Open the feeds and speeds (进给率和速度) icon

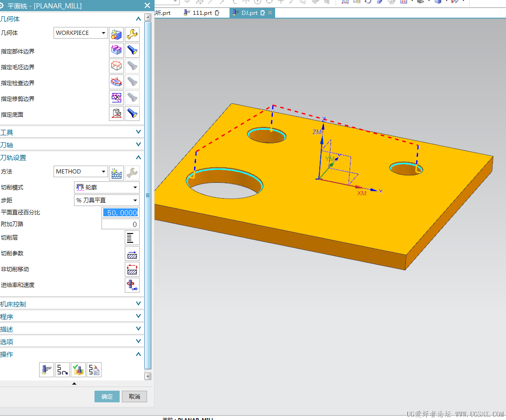coord(132,285)
